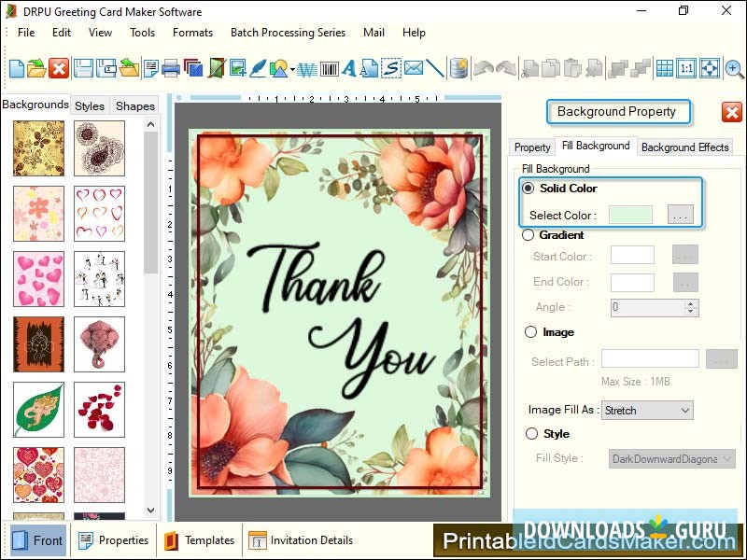
Task: Click the zoom in magnifier icon
Action: (x=734, y=68)
